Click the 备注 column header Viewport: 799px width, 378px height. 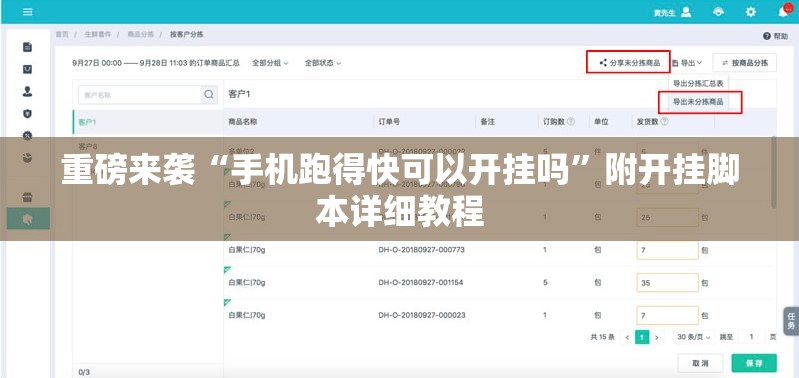(488, 122)
